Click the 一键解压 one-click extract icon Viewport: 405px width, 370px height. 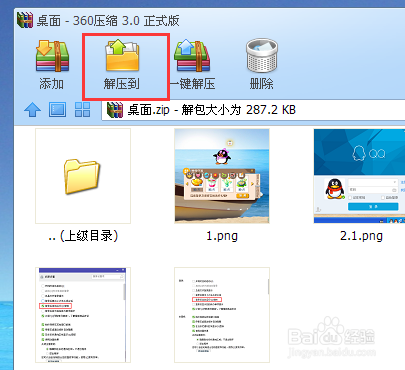pos(193,56)
